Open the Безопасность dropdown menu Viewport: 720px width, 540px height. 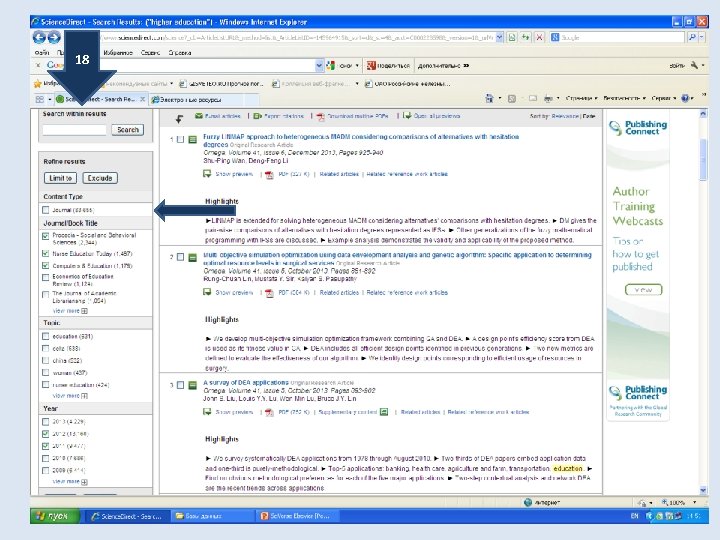[624, 98]
